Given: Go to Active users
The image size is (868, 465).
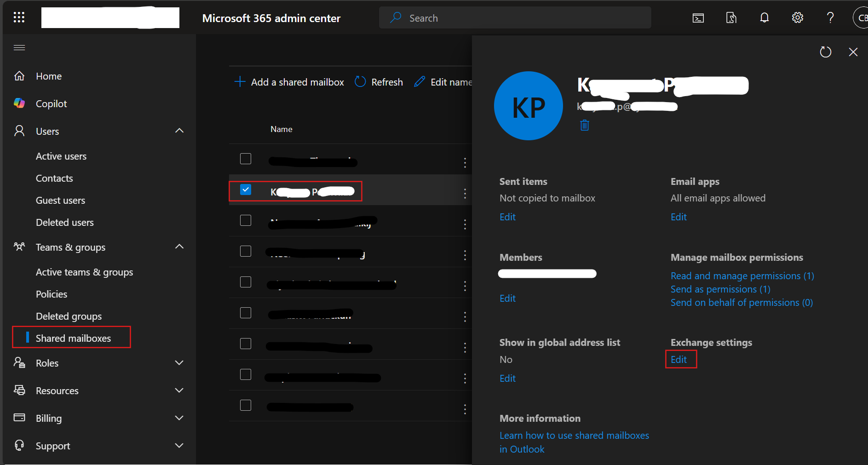Looking at the screenshot, I should pos(61,156).
